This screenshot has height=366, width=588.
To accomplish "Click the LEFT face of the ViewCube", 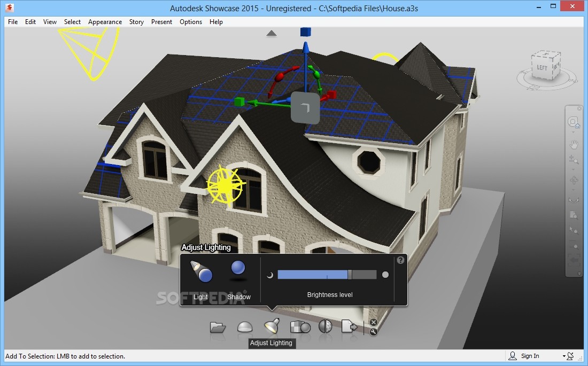I will [x=542, y=68].
